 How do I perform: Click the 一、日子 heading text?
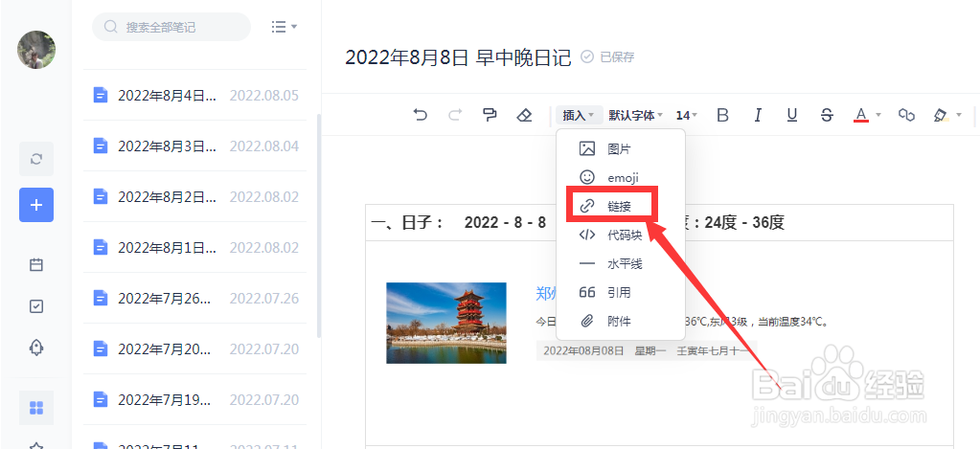(x=408, y=223)
